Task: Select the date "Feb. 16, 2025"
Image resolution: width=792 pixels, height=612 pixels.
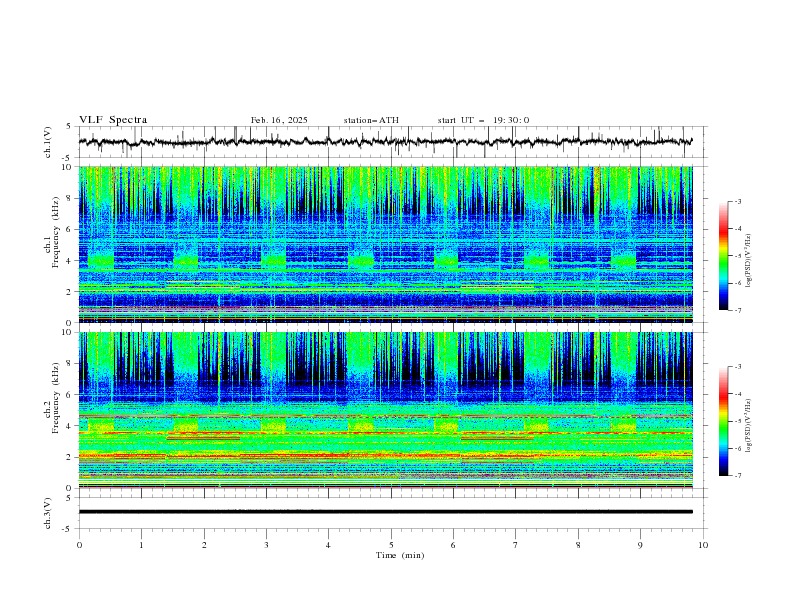Action: [279, 120]
